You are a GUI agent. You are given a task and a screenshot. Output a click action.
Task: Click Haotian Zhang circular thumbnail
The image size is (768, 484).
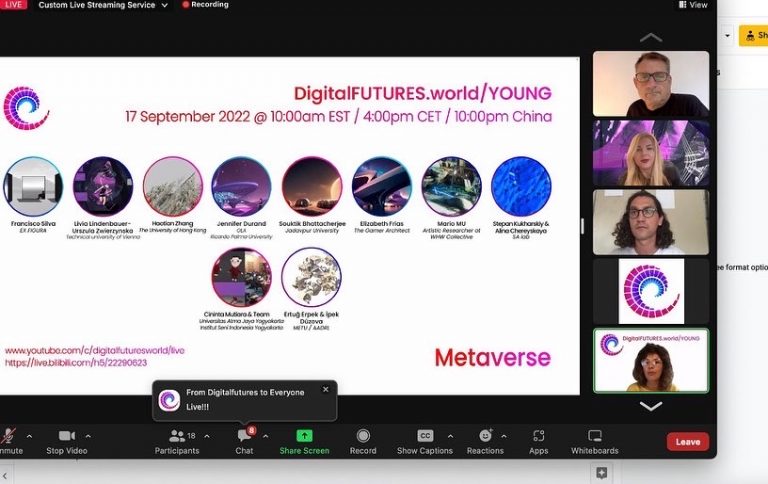tap(172, 186)
